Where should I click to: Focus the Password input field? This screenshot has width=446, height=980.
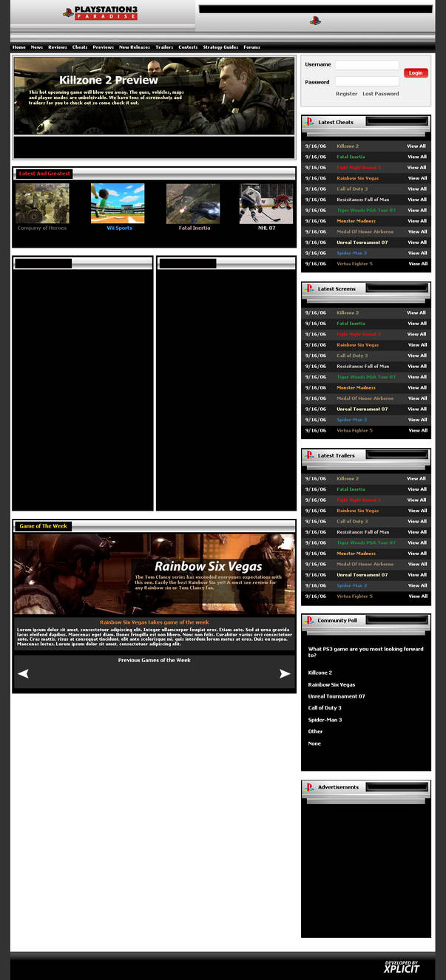(367, 81)
